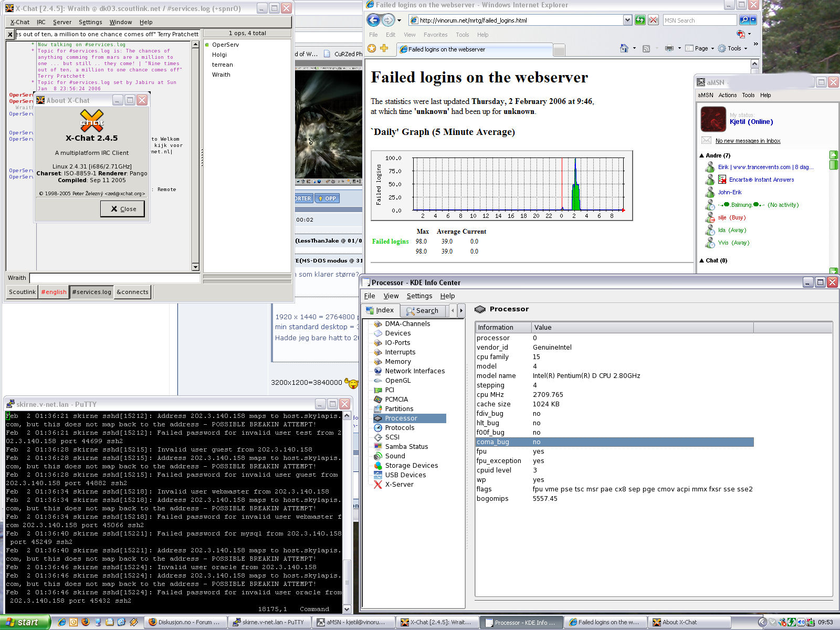Viewport: 840px width, 630px height.
Task: Switch to the Search tab in KDE Info Center
Action: point(422,310)
